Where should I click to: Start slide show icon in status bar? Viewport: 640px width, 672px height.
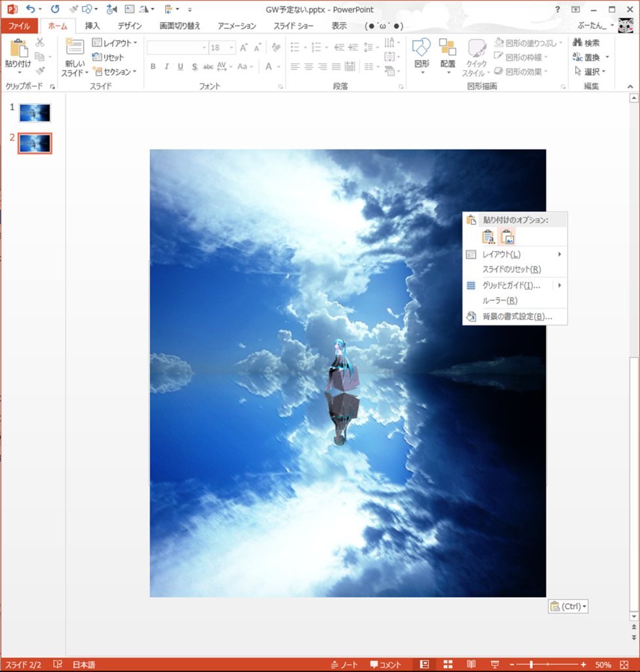click(495, 664)
